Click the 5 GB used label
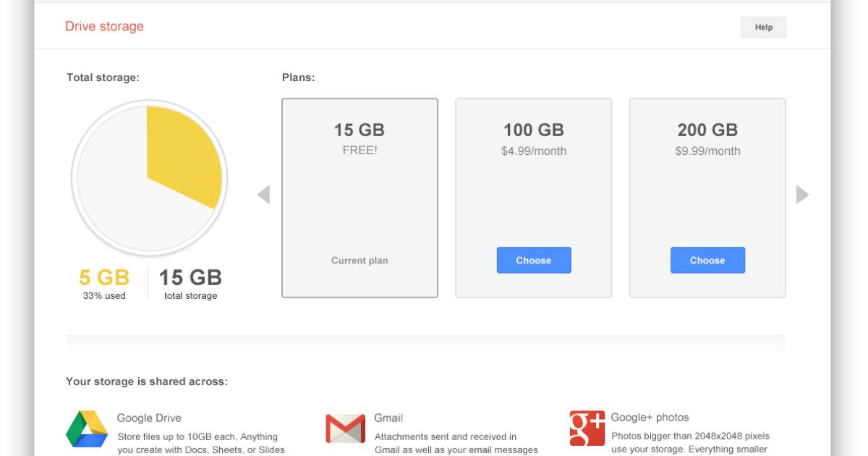Image resolution: width=868 pixels, height=456 pixels. coord(104,278)
